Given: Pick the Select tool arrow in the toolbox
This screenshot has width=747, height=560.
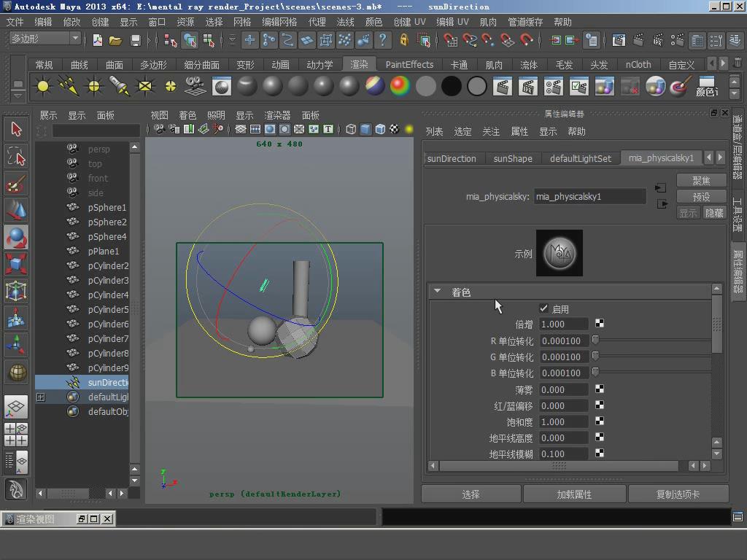Looking at the screenshot, I should click(16, 129).
